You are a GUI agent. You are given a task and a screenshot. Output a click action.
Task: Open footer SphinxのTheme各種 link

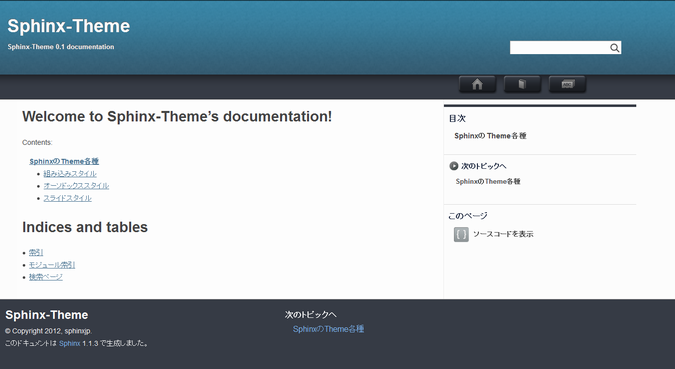pos(328,329)
